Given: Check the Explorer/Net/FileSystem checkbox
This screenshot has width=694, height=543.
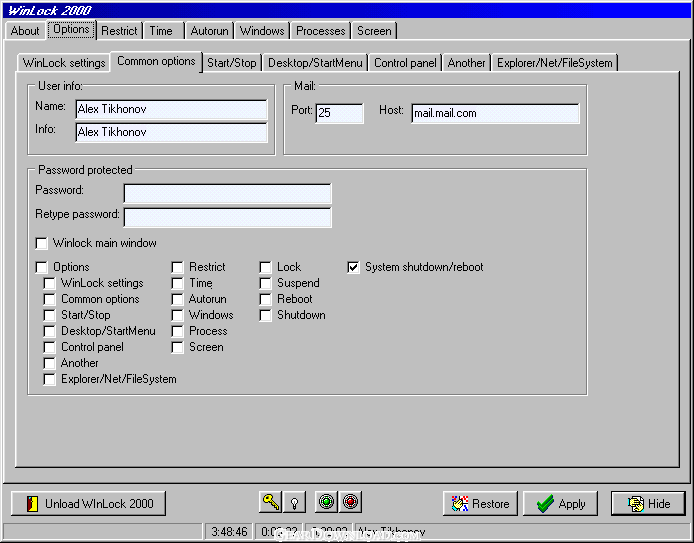Looking at the screenshot, I should [50, 379].
